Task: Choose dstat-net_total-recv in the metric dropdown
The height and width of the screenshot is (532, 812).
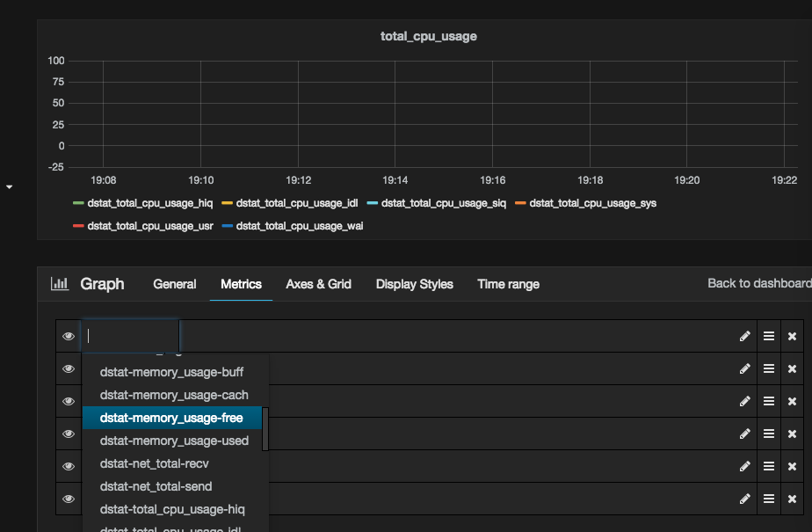Action: [154, 463]
